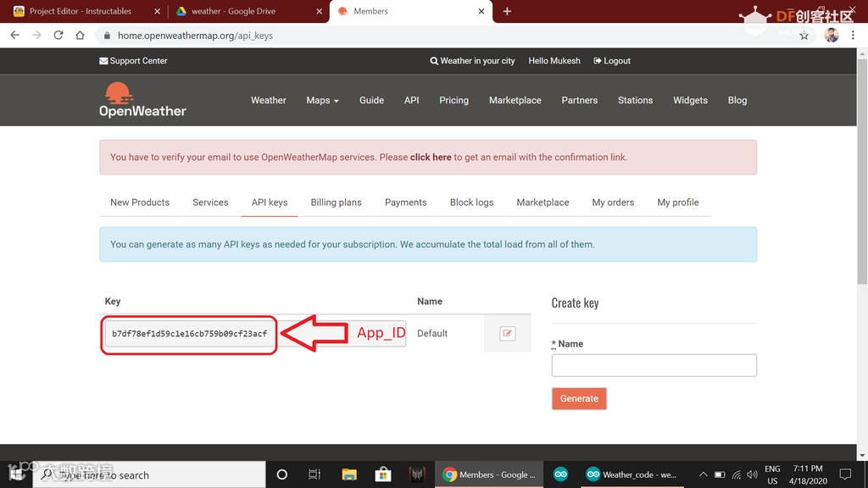The height and width of the screenshot is (488, 868).
Task: Open volume speaker tray icon
Action: tap(752, 474)
